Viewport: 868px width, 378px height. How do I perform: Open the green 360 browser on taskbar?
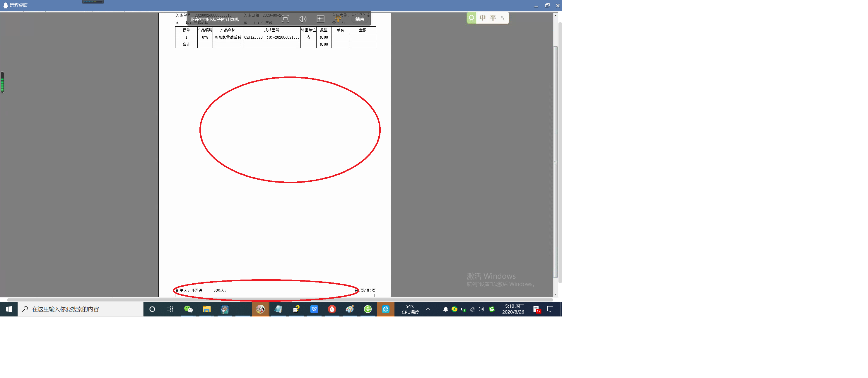tap(368, 309)
